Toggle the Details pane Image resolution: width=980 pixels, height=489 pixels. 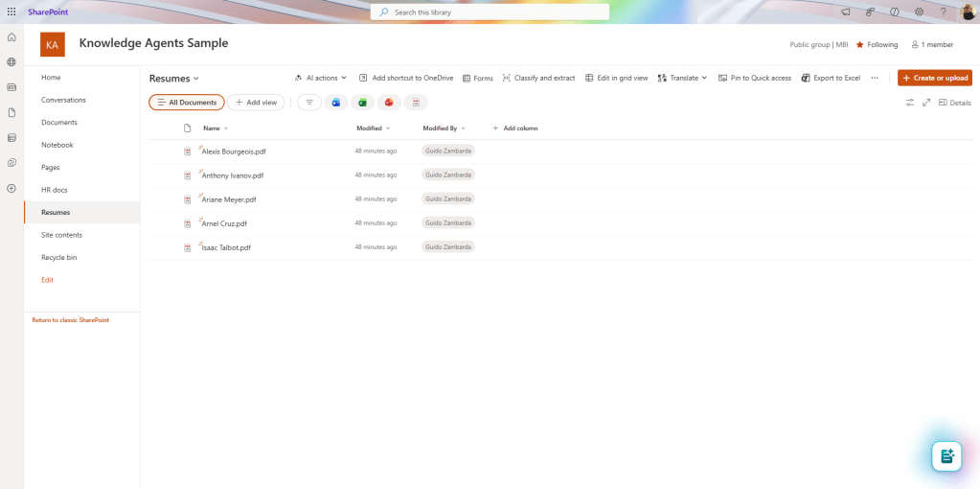click(x=954, y=103)
